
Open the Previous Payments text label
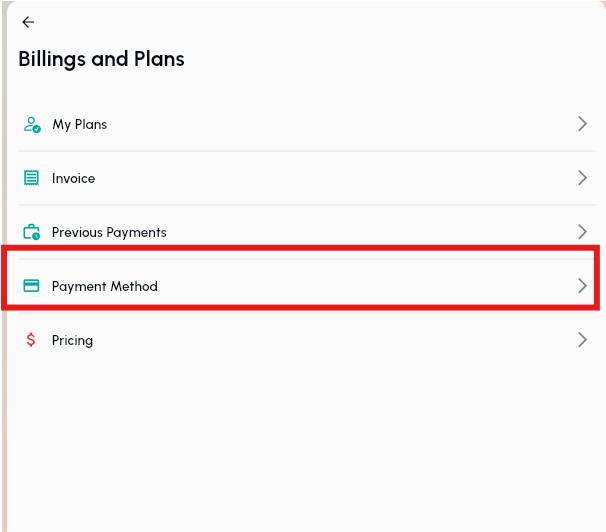[x=109, y=233]
